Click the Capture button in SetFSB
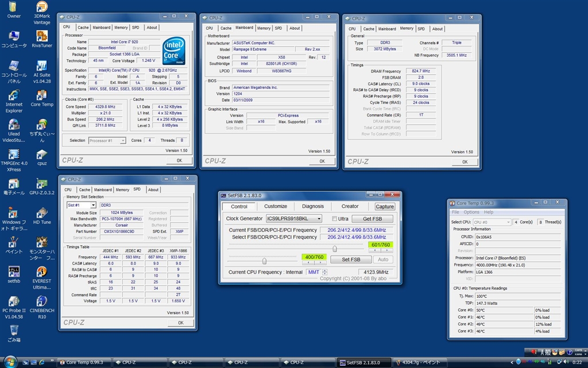Image resolution: width=588 pixels, height=368 pixels. click(385, 207)
